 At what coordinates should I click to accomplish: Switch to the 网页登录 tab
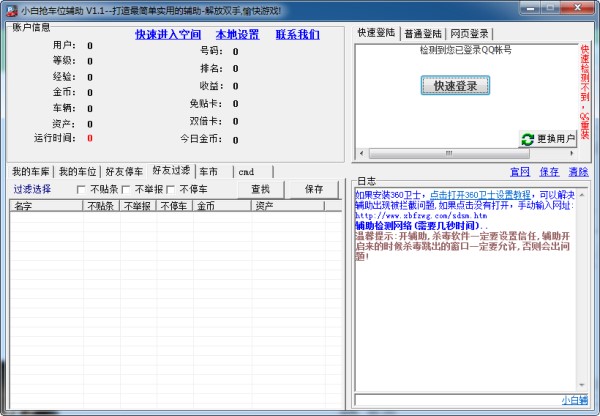469,34
